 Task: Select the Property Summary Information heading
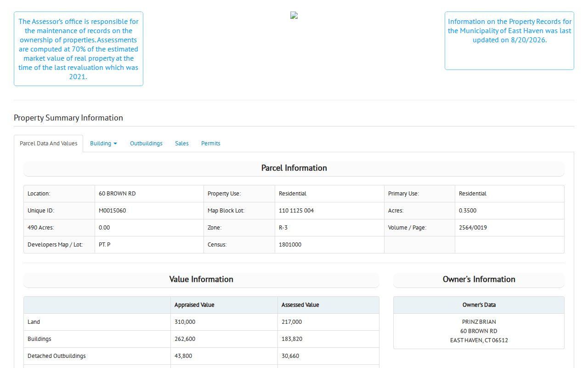point(68,118)
